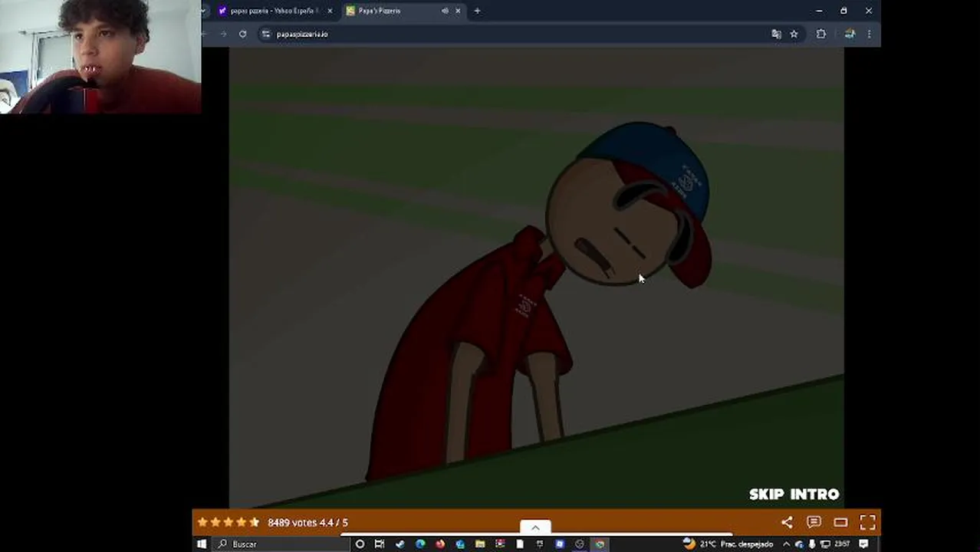Close the Papa's Pizzeria tab
This screenshot has height=552, width=980.
click(x=458, y=11)
